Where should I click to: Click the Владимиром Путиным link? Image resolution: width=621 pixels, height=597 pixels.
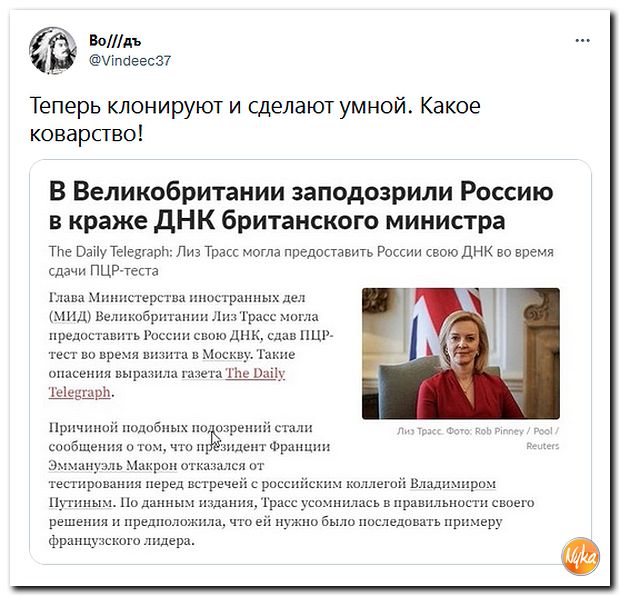pyautogui.click(x=453, y=484)
